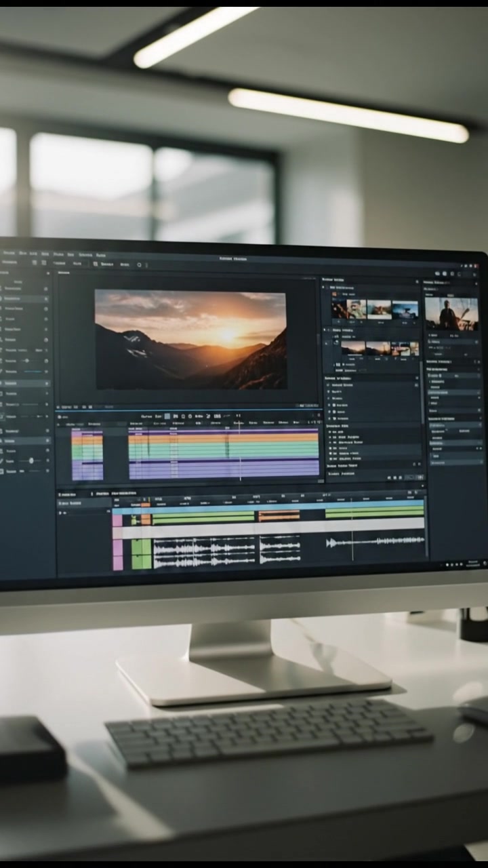Click the sunset mountain preview in viewer

(190, 339)
